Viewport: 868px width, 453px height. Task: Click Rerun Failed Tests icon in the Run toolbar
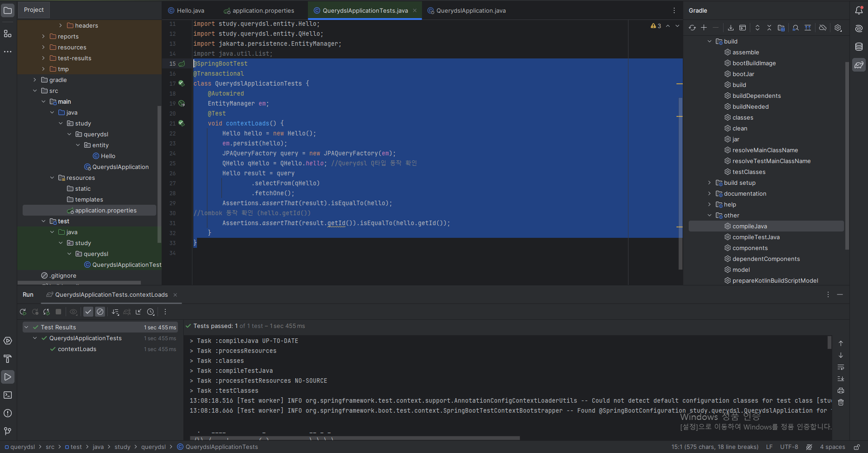point(35,312)
